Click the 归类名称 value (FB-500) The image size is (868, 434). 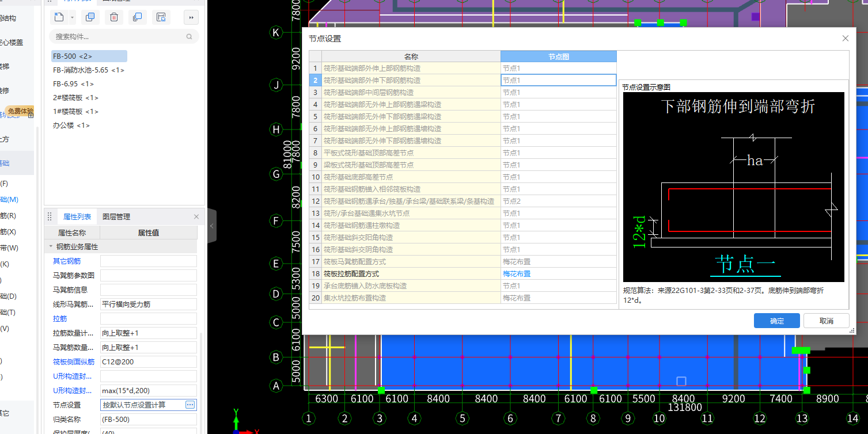coord(149,419)
